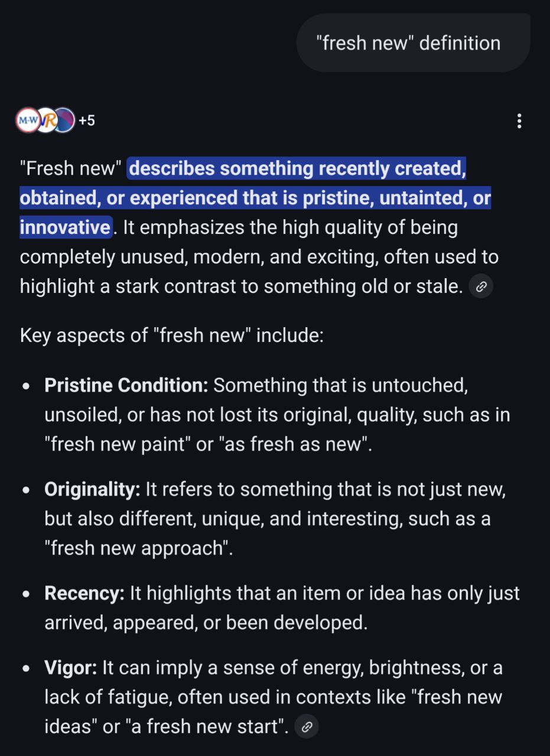
Task: Click link icon after "old or stale."
Action: click(481, 287)
